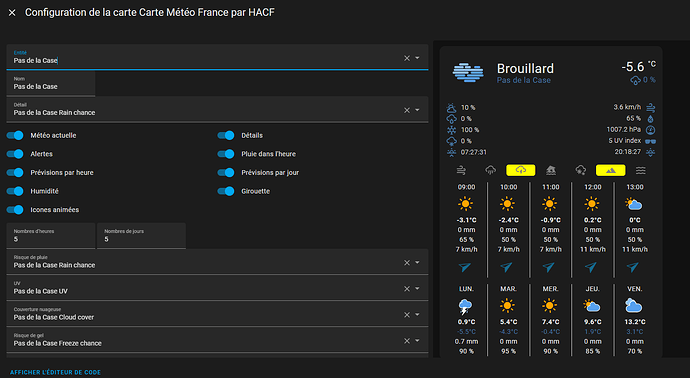690x378 pixels.
Task: Click the wind alert icon in alerts row
Action: tap(461, 170)
